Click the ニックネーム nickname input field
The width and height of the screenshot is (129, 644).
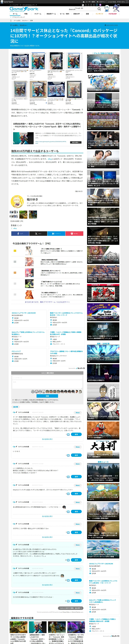coord(47,378)
